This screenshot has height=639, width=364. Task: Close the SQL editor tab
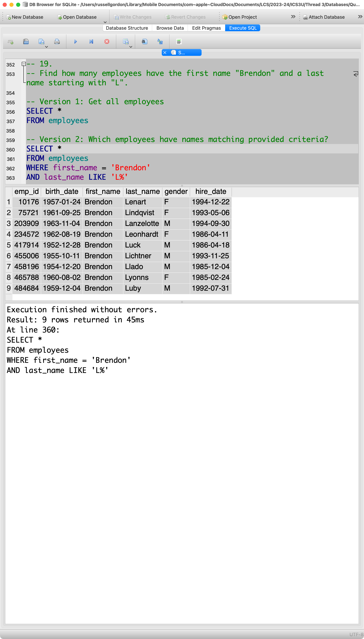pos(165,53)
